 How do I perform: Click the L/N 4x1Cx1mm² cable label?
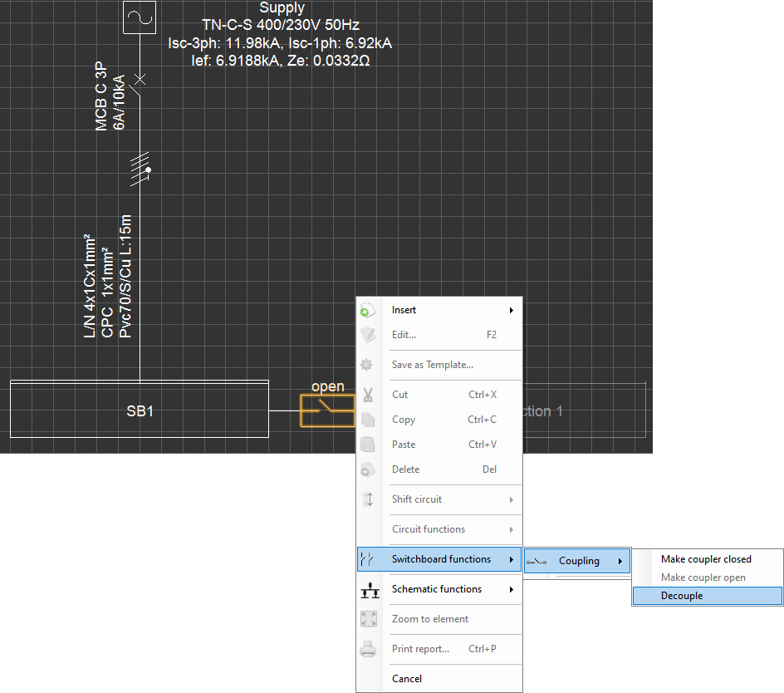[x=90, y=286]
